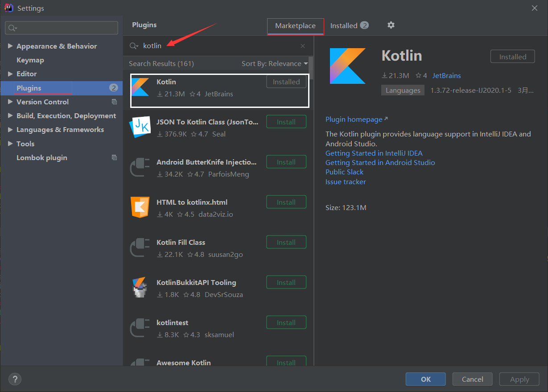The height and width of the screenshot is (392, 548).
Task: Install the Kotlin Fill Class plugin
Action: click(x=286, y=242)
